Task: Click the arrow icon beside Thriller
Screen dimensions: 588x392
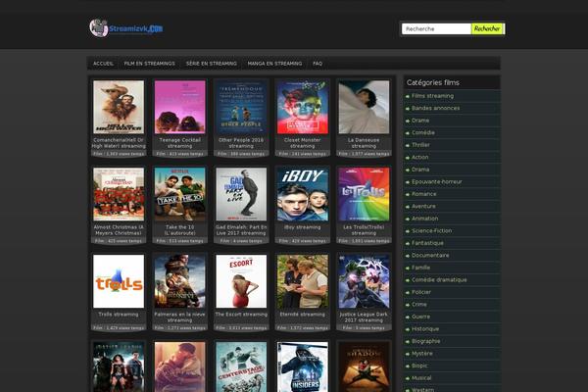Action: pyautogui.click(x=408, y=146)
